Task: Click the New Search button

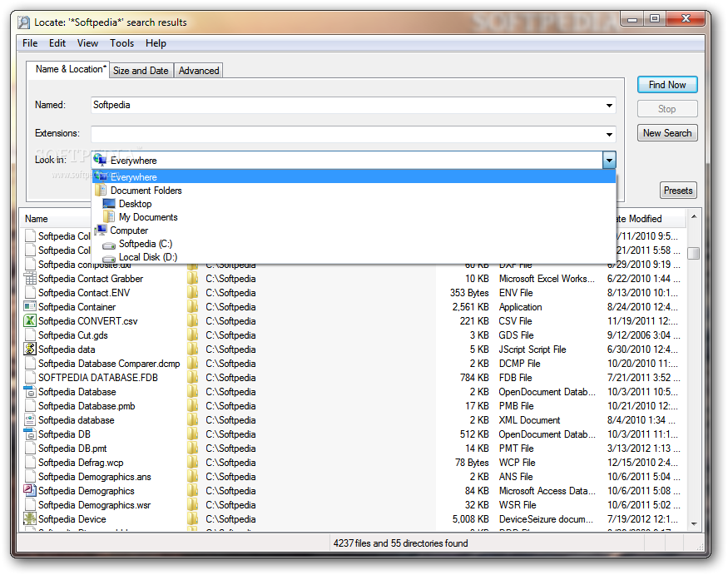Action: [x=667, y=133]
